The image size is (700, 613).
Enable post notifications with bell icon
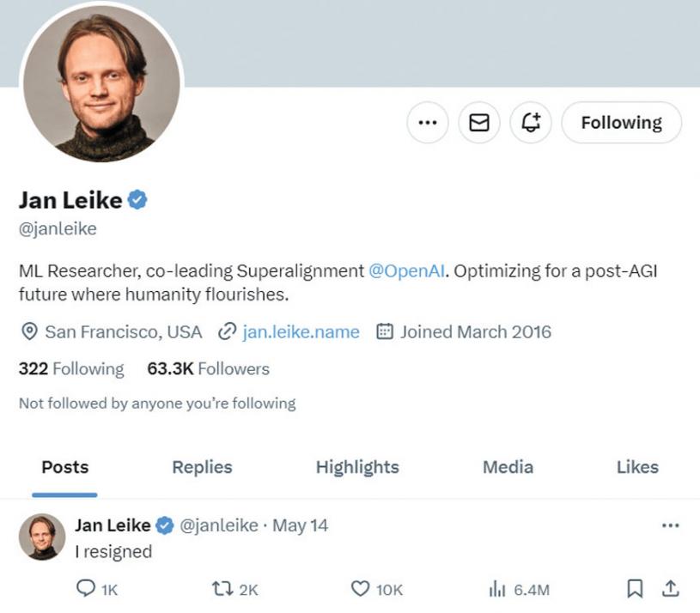[x=530, y=123]
